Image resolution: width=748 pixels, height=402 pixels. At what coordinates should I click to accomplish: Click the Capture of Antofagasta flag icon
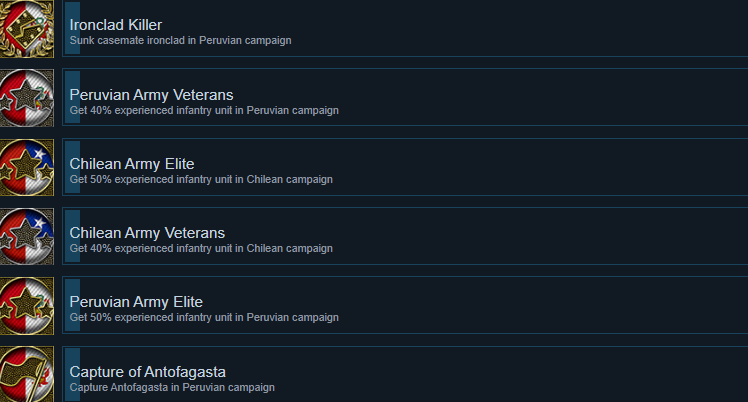[27, 374]
